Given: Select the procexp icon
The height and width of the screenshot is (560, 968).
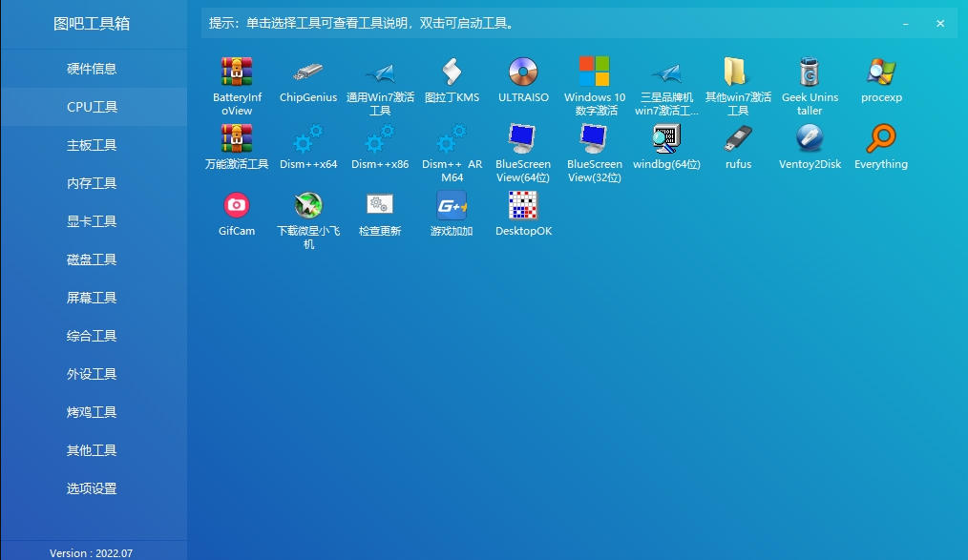Looking at the screenshot, I should tap(881, 72).
